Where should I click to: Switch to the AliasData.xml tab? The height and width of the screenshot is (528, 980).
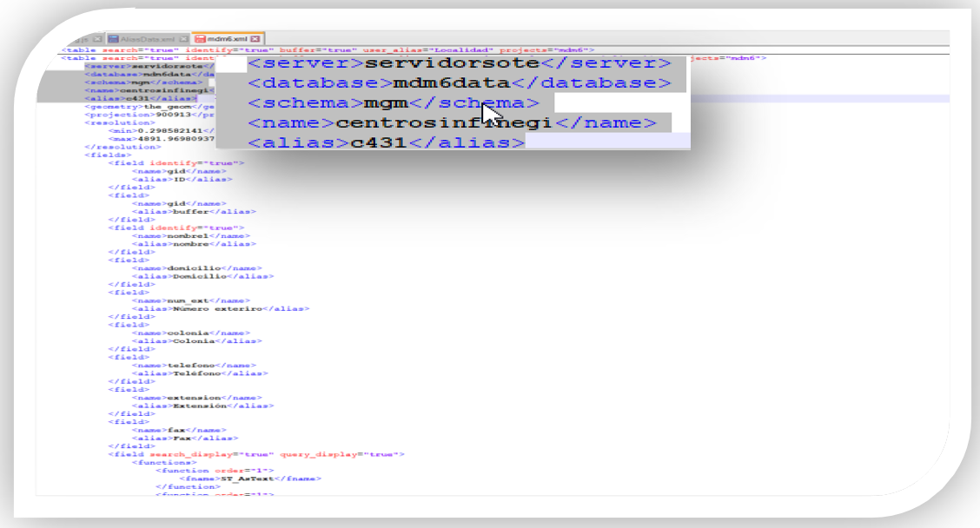coord(149,40)
